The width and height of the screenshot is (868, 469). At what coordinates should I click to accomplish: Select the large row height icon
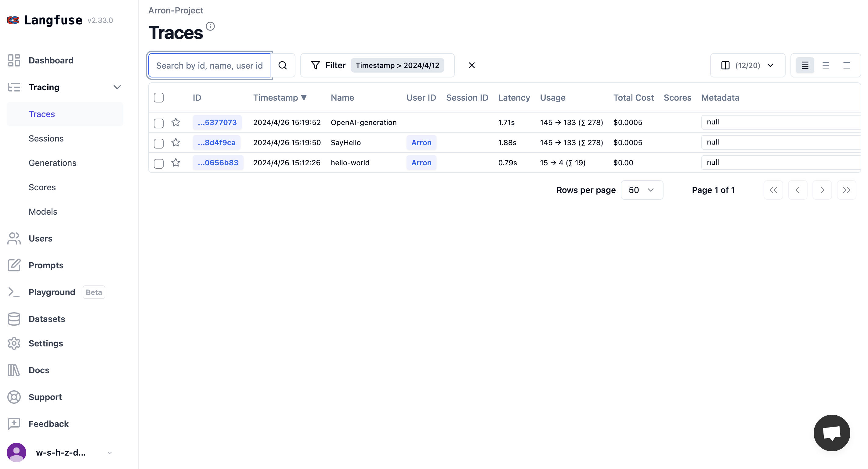click(846, 65)
